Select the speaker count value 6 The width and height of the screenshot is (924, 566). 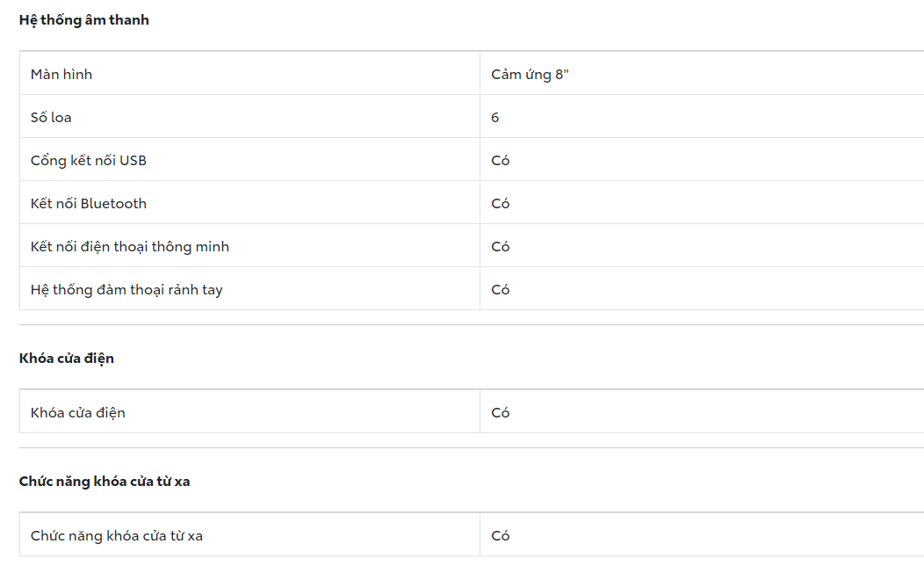(x=495, y=118)
